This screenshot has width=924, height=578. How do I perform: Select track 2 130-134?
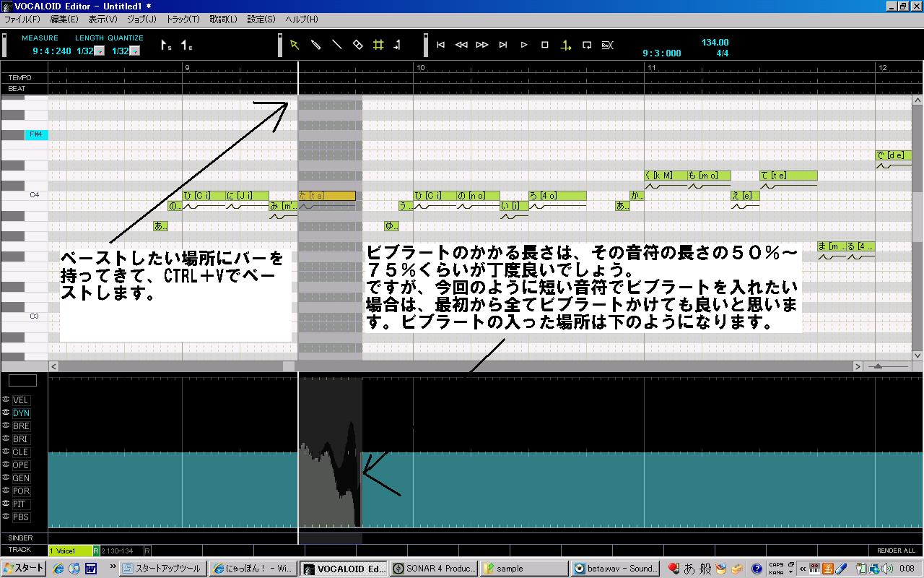coord(121,551)
